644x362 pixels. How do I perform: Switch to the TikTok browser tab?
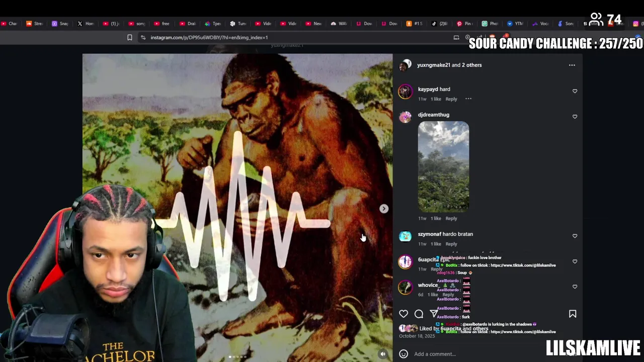(439, 24)
